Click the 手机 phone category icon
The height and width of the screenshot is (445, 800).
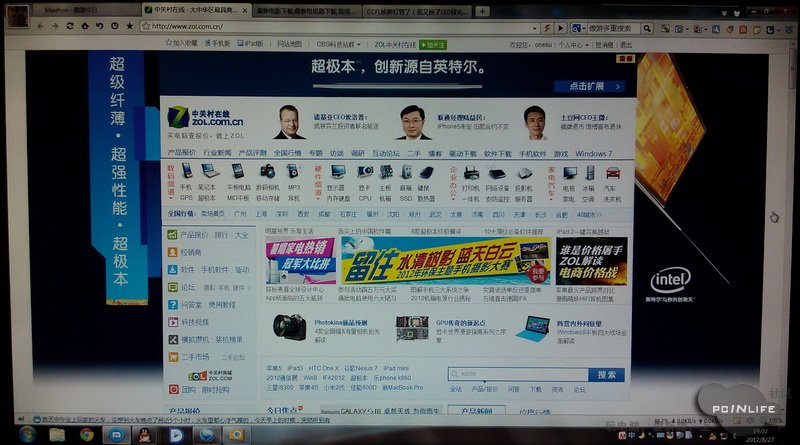coord(186,171)
